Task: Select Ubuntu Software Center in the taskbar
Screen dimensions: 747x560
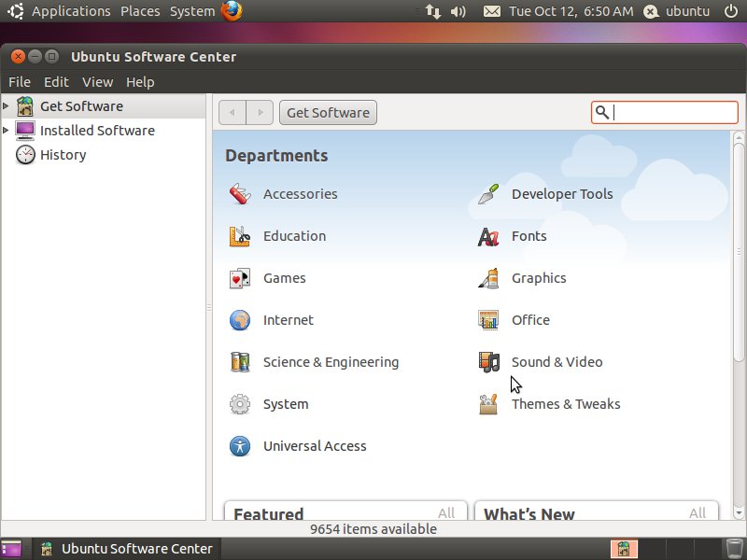Action: pos(127,549)
